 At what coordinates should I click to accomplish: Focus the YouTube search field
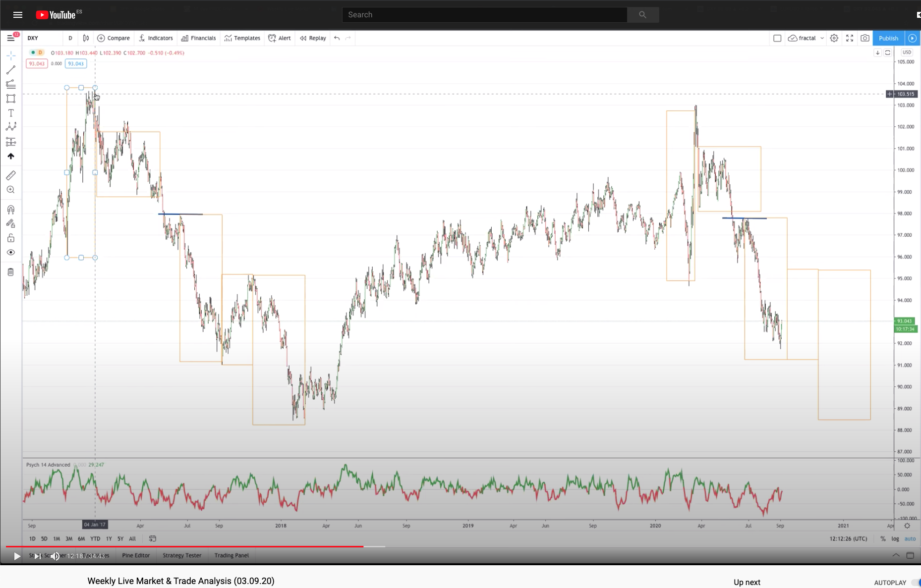pyautogui.click(x=484, y=15)
